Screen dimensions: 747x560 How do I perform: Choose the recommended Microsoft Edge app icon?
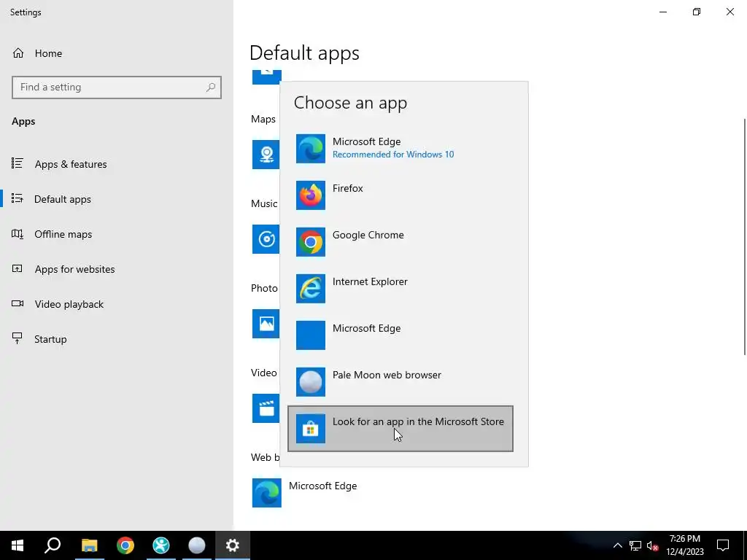point(311,149)
